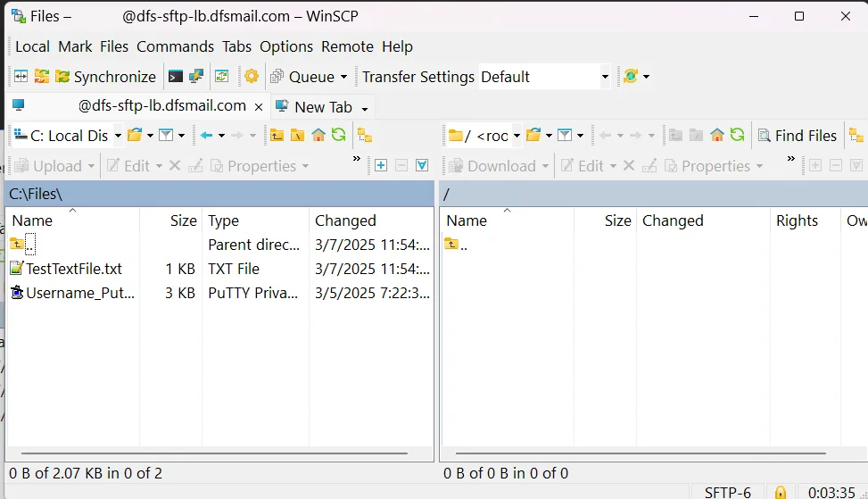Toggle the local directory tree icon
Screen dimensions: 868x499
point(365,135)
